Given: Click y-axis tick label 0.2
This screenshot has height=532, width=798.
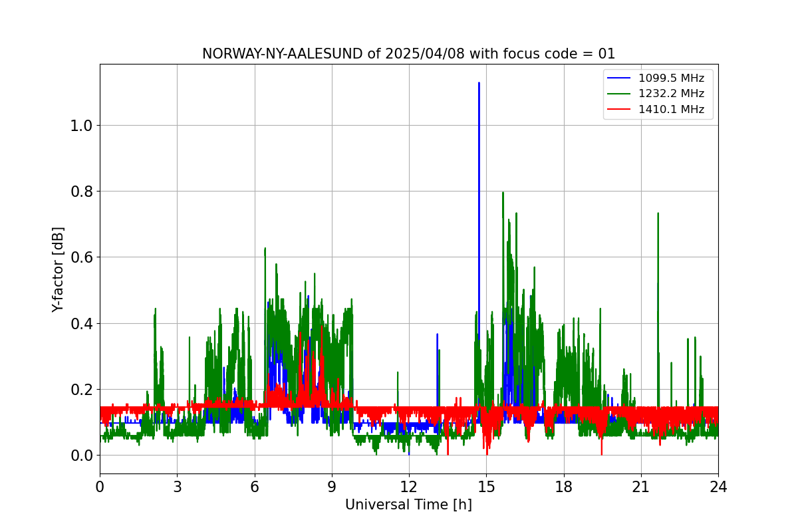Looking at the screenshot, I should [82, 390].
